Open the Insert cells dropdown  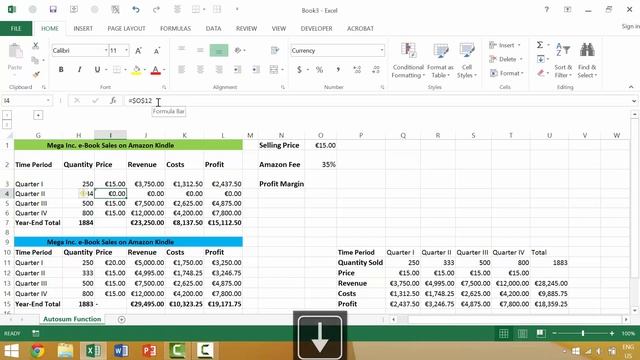[x=519, y=45]
